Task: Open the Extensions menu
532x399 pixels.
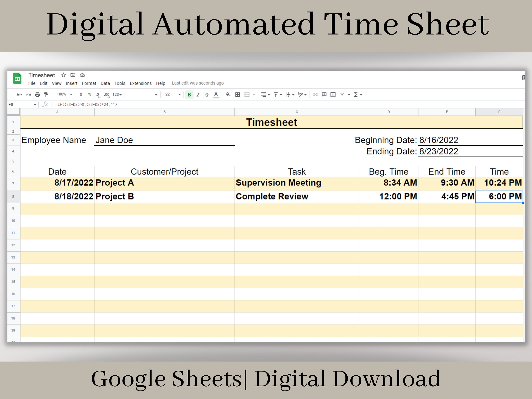Action: (x=141, y=83)
